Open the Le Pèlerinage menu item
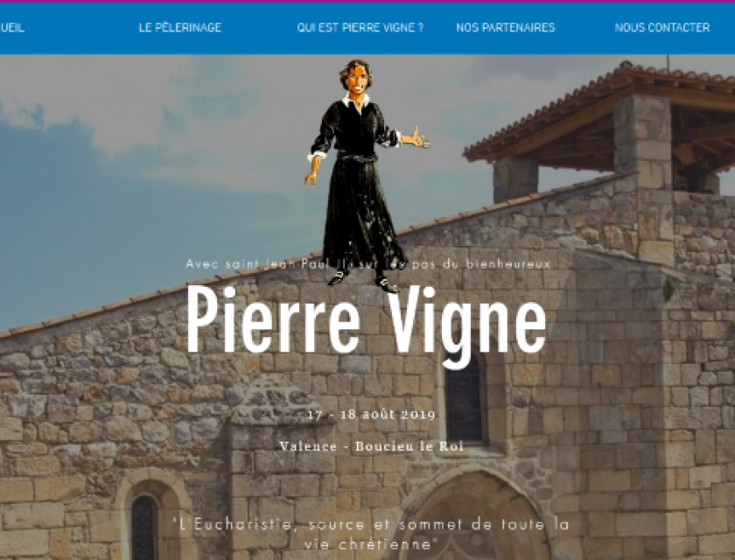 [180, 28]
